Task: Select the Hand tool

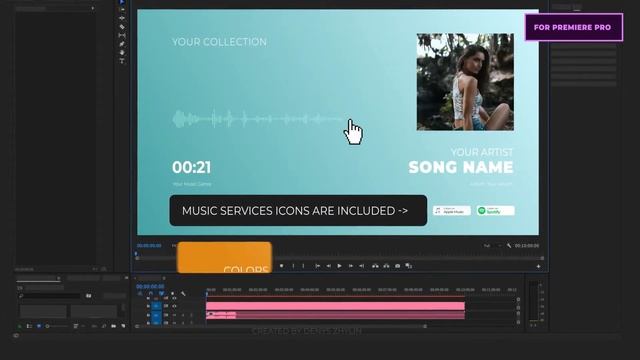Action: coord(122,53)
